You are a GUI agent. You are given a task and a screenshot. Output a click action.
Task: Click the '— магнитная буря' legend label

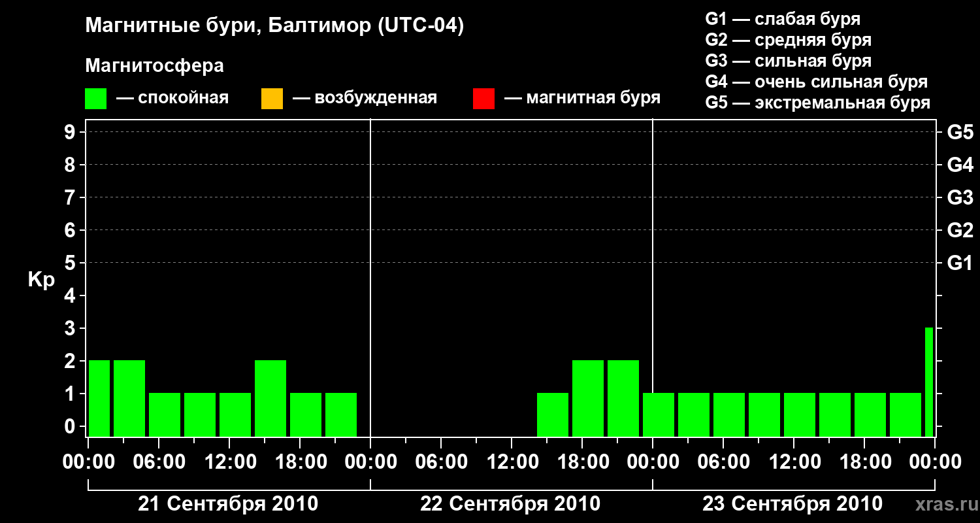click(582, 99)
